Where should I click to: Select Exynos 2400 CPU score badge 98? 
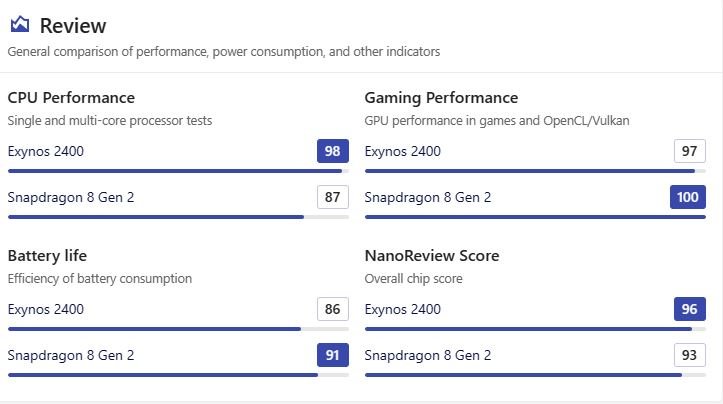(x=333, y=151)
